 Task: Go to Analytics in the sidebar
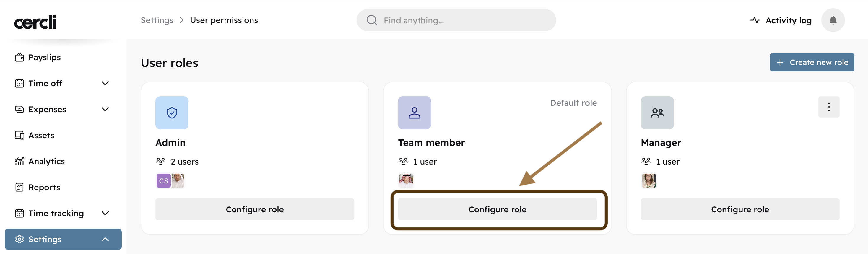46,161
